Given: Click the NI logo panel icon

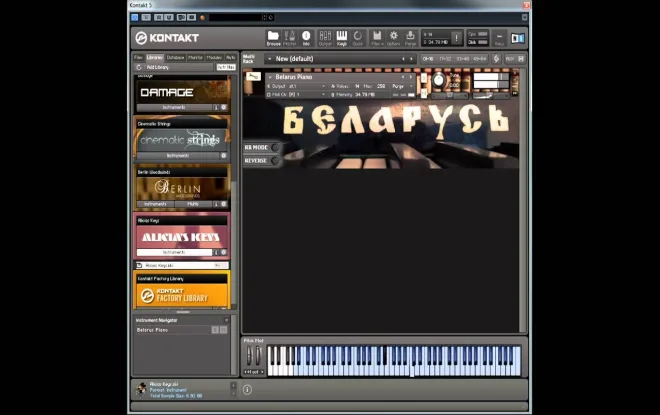Looking at the screenshot, I should pyautogui.click(x=518, y=38).
